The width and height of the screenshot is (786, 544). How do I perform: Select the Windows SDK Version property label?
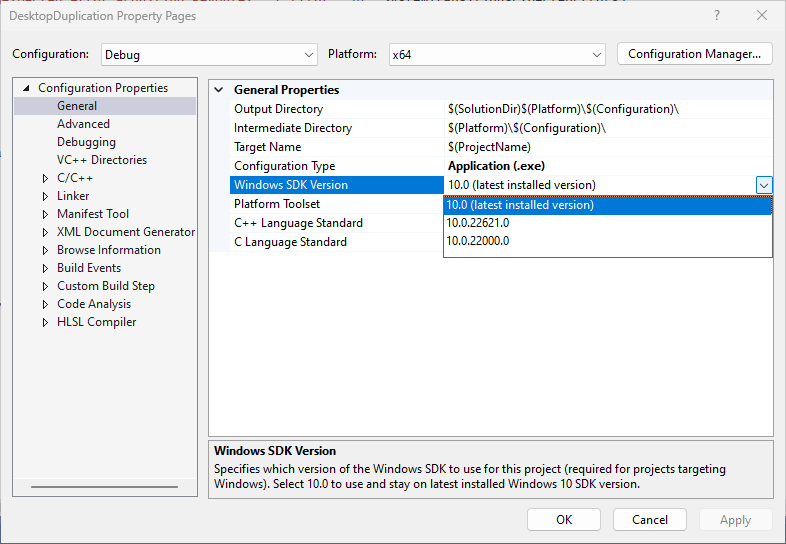tap(336, 185)
